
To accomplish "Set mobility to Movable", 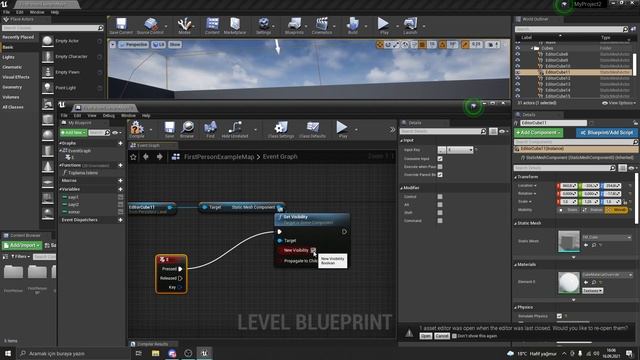I will [617, 210].
